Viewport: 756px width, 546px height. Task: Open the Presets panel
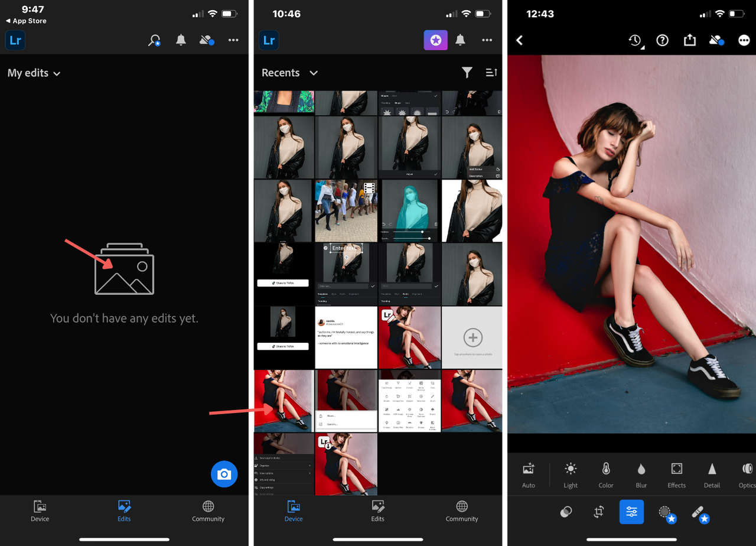coord(566,512)
